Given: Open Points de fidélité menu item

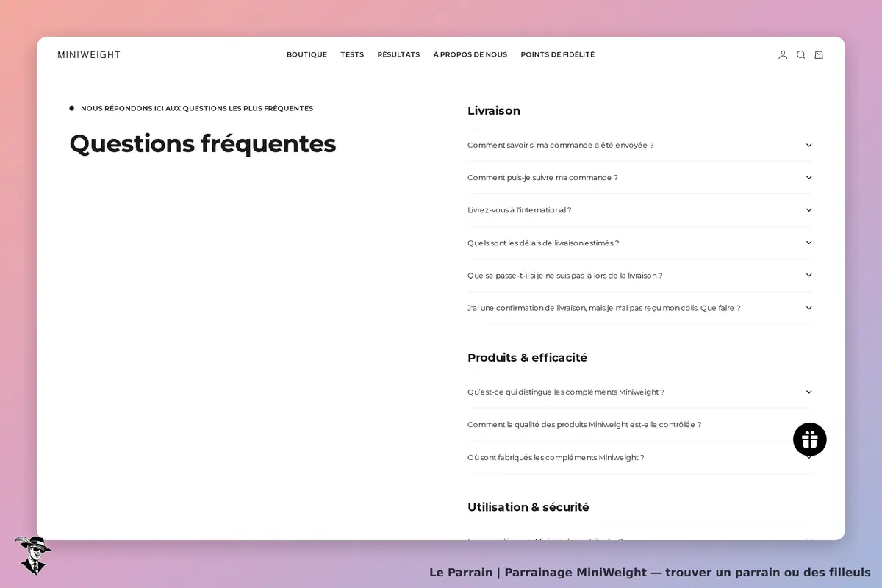Looking at the screenshot, I should tap(558, 54).
